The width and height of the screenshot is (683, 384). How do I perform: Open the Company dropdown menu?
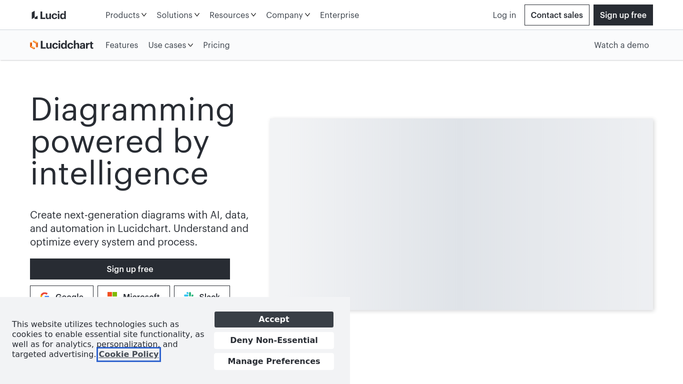pos(288,15)
